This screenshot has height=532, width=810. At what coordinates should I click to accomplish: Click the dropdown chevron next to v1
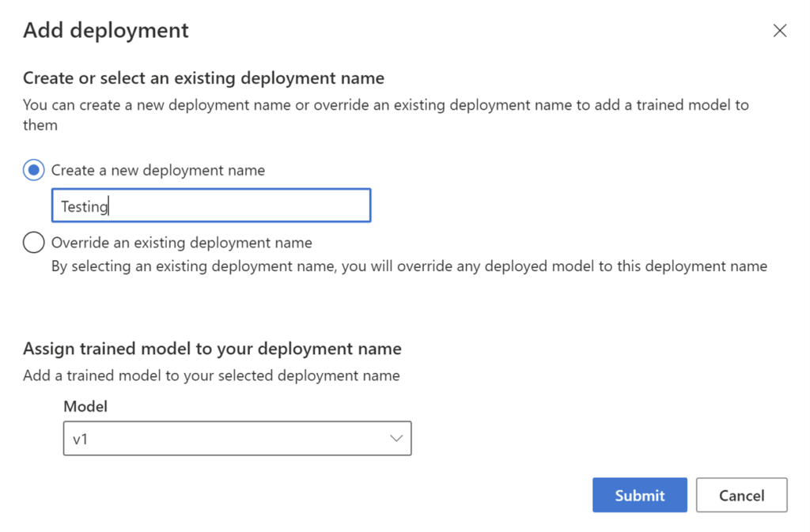(397, 438)
